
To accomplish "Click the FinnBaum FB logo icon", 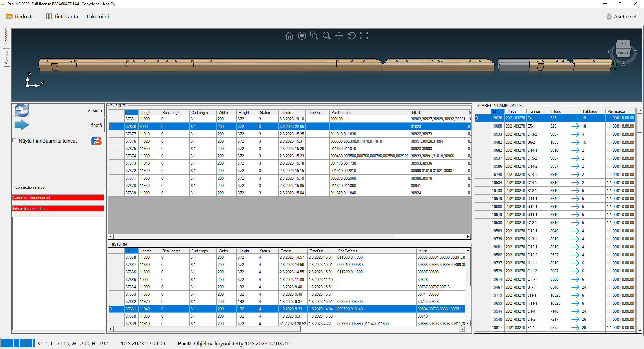I will tap(96, 141).
